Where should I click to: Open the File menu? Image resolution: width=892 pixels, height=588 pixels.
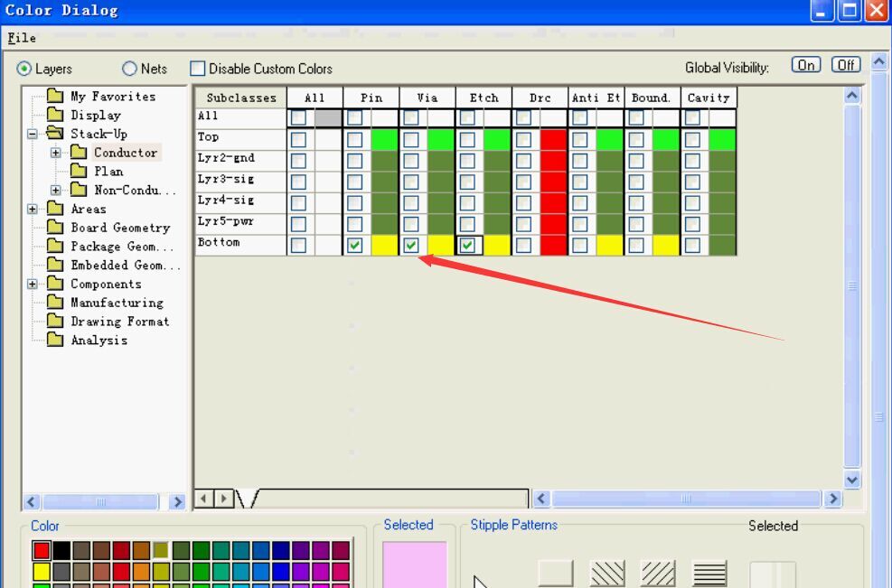pos(22,38)
